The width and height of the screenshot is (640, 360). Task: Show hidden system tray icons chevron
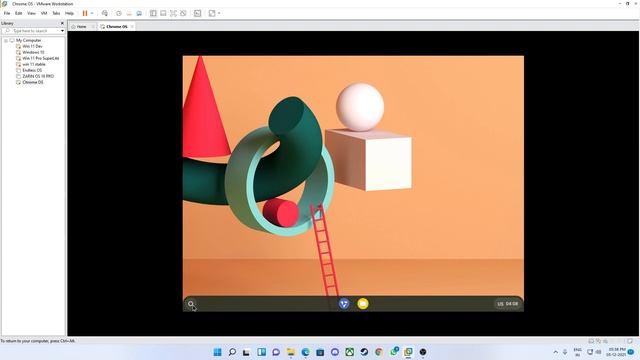(x=556, y=352)
